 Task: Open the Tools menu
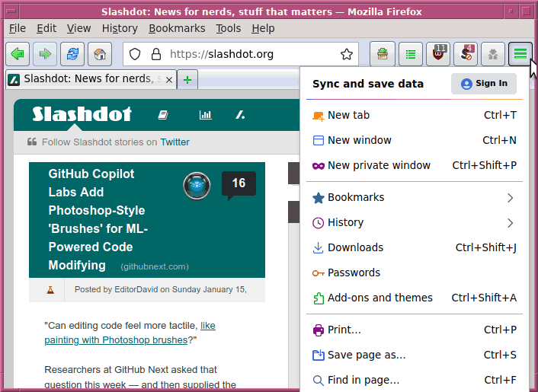click(x=228, y=28)
